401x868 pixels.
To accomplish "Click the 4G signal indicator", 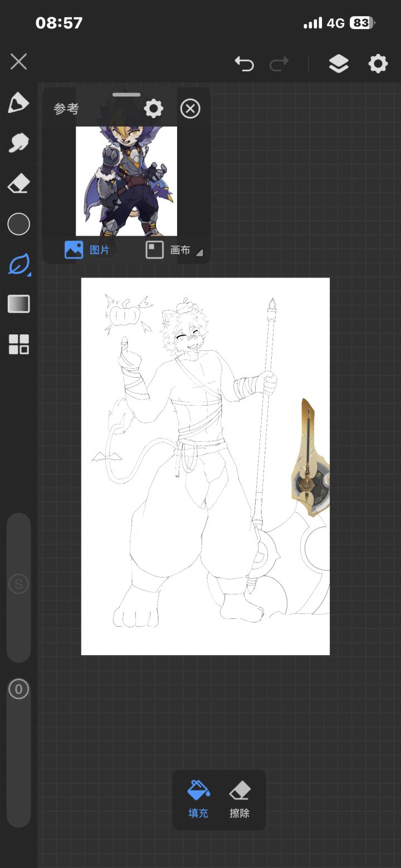I will [x=336, y=23].
